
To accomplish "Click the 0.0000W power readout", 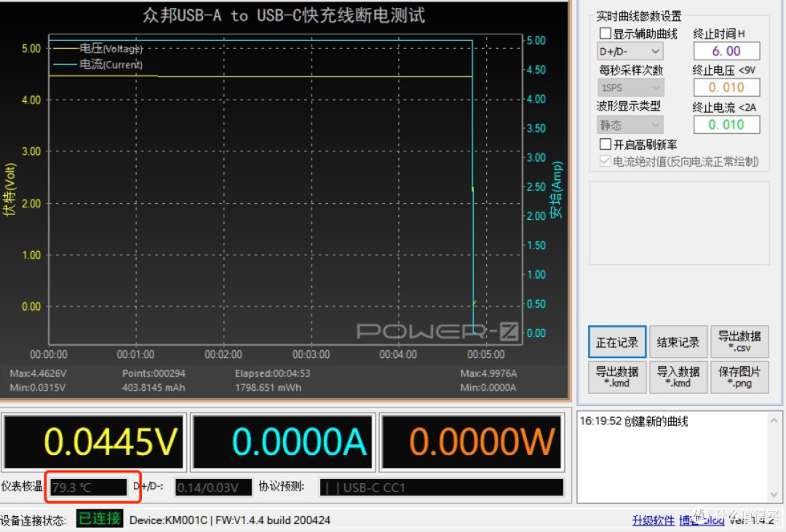I will (x=472, y=442).
